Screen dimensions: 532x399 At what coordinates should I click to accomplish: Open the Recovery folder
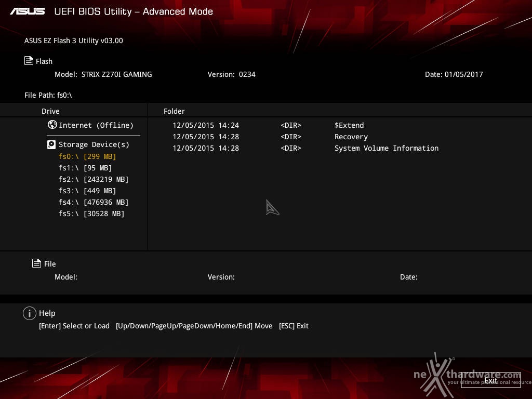coord(351,137)
